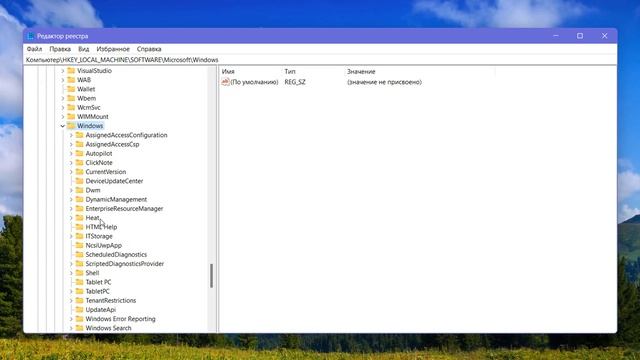Click the Autopilot folder icon
Viewport: 640px width, 360px height.
click(x=80, y=153)
